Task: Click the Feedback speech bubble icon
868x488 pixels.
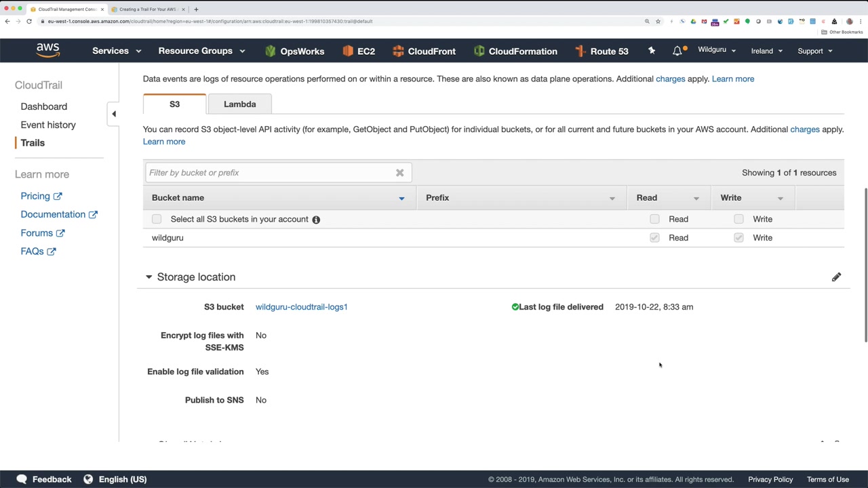Action: 22,479
